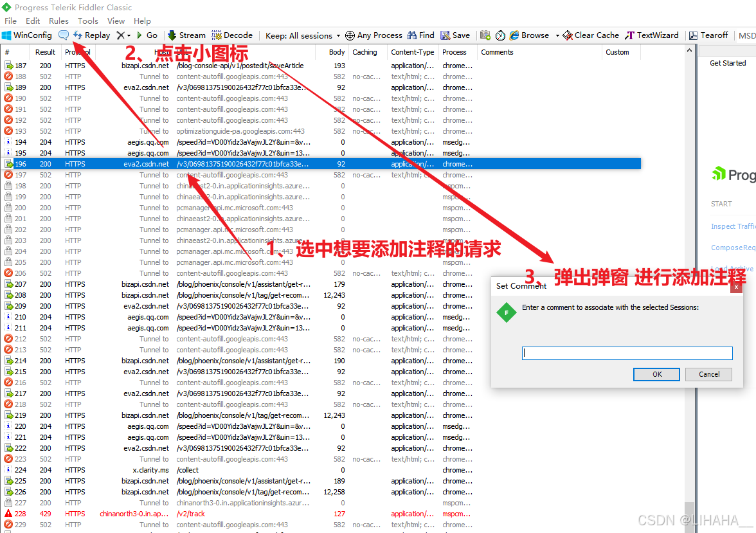
Task: Click the Save toolbar button
Action: tap(455, 35)
